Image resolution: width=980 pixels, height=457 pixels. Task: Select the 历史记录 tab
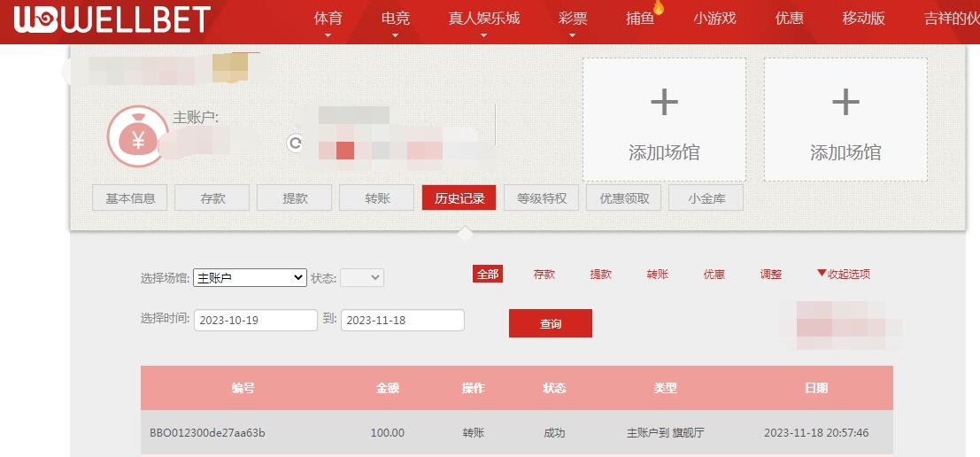[459, 198]
